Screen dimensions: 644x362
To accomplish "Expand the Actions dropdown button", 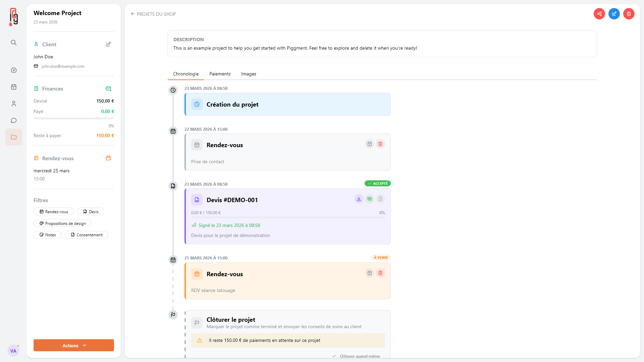I will pyautogui.click(x=74, y=345).
